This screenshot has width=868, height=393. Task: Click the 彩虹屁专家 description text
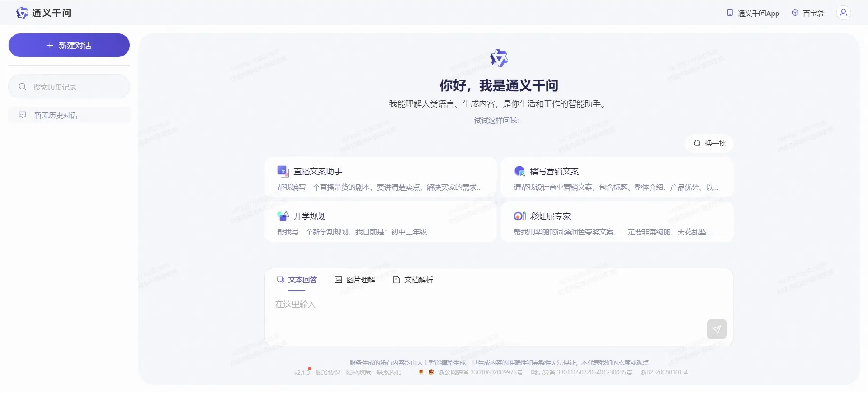[x=616, y=232]
